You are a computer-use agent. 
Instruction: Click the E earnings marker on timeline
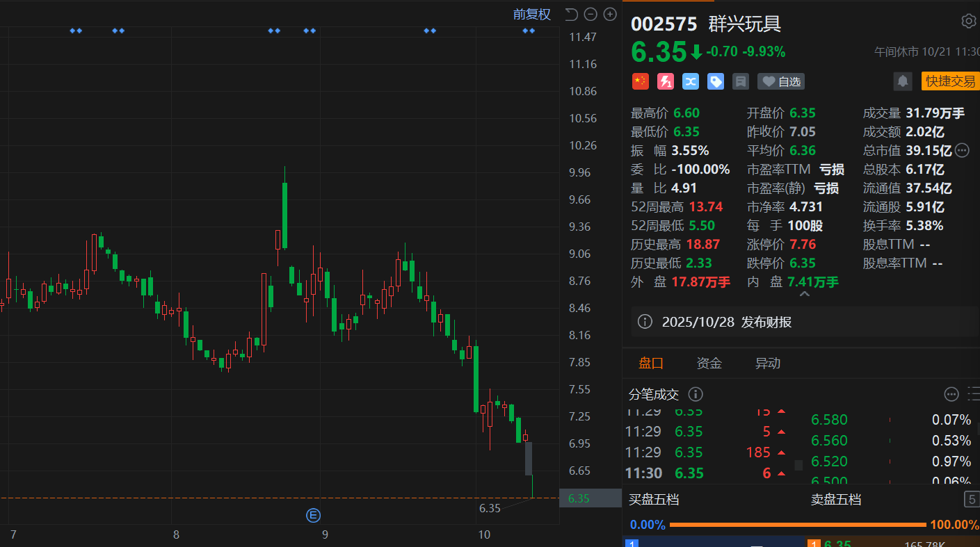pyautogui.click(x=314, y=515)
